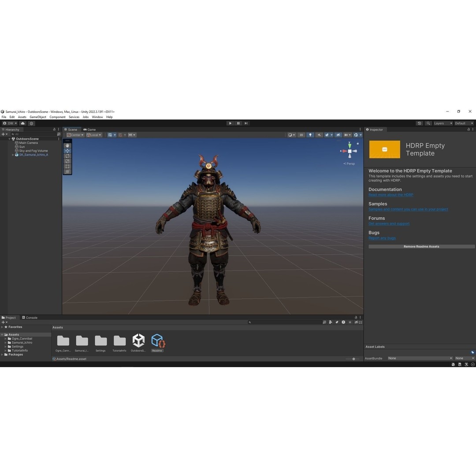476x476 pixels.
Task: Toggle the Hierarchy panel lock
Action: click(x=54, y=129)
